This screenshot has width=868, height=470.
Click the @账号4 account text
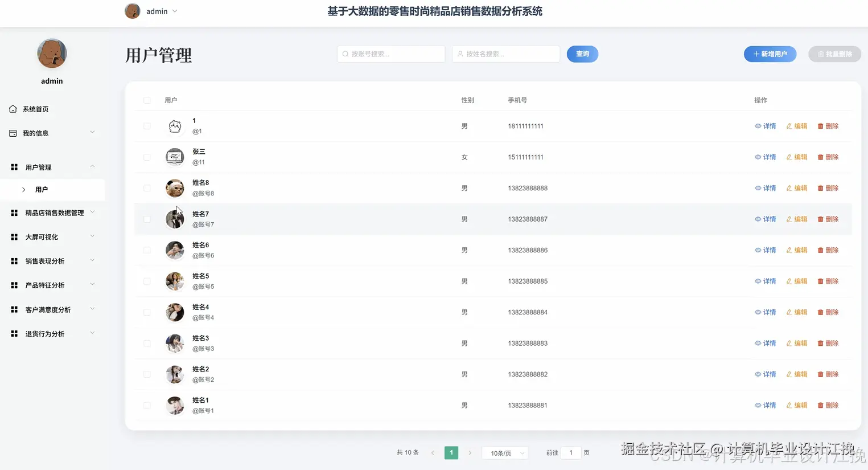point(203,317)
